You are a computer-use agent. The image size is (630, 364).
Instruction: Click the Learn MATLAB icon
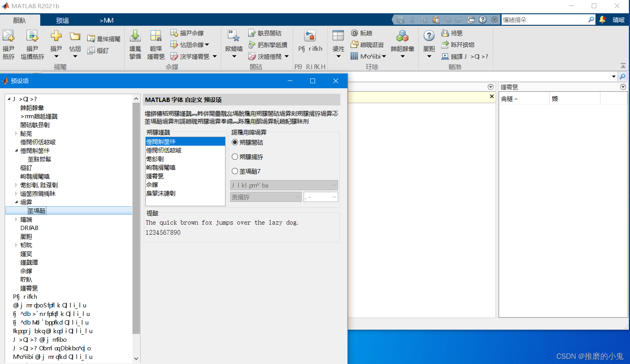click(445, 56)
